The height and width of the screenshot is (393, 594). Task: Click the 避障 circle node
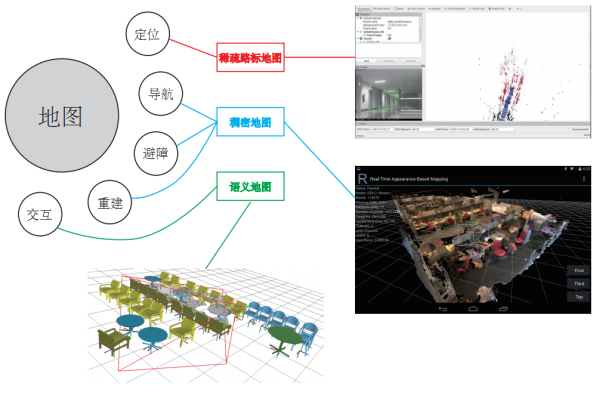(x=156, y=153)
